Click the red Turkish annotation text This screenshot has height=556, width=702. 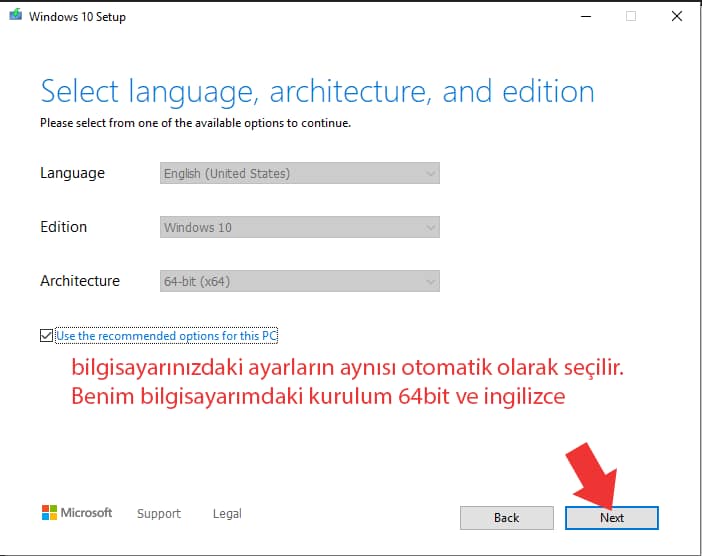[x=348, y=382]
